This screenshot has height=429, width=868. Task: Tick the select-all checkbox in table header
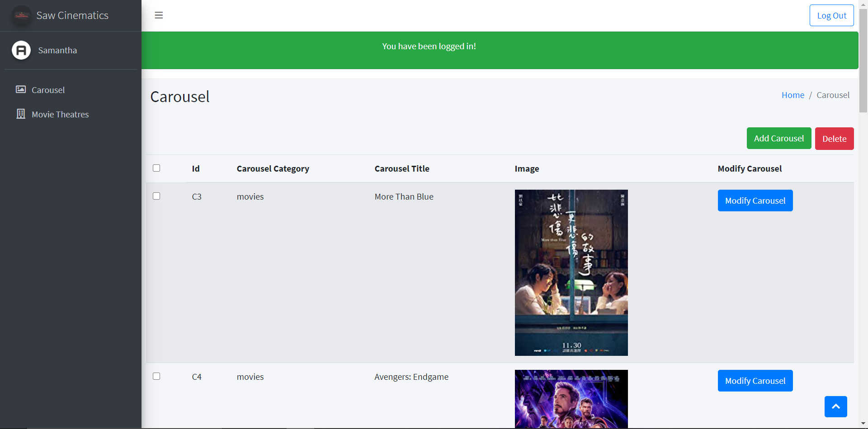[x=156, y=168]
